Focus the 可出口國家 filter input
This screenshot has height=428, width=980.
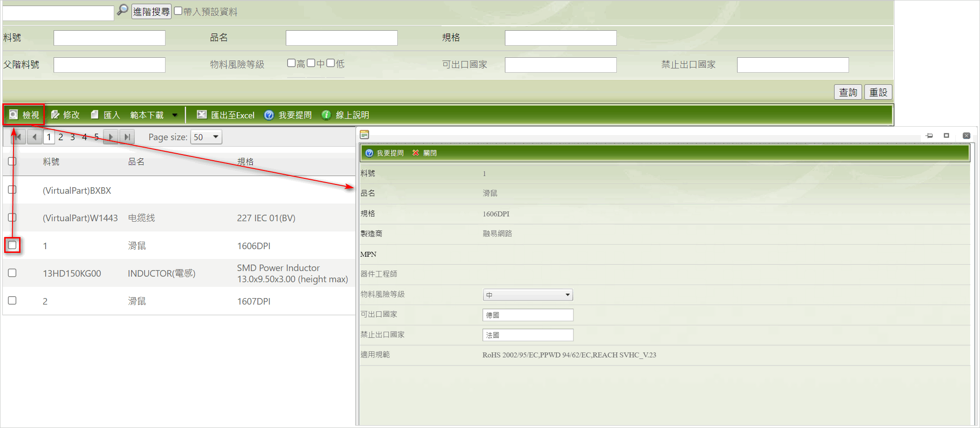pyautogui.click(x=560, y=65)
